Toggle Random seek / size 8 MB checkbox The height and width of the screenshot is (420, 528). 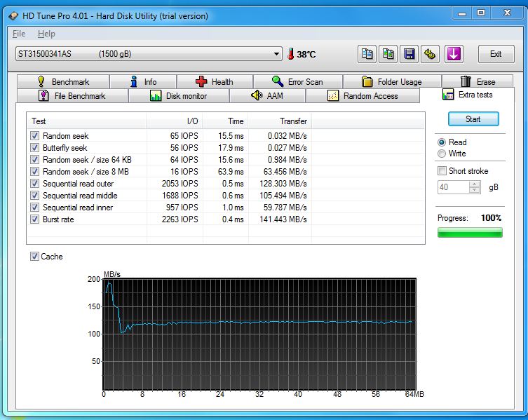34,171
